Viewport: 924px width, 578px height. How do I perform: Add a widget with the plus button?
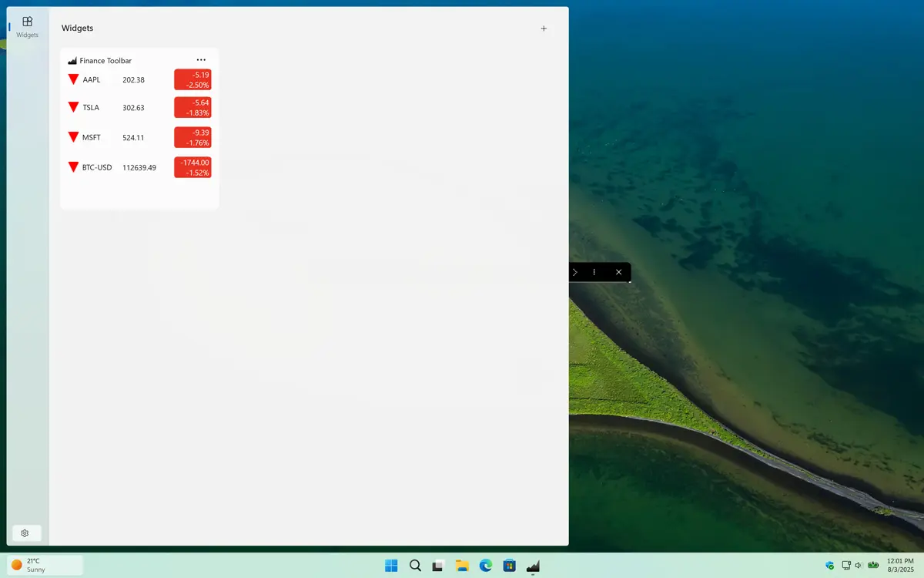544,29
